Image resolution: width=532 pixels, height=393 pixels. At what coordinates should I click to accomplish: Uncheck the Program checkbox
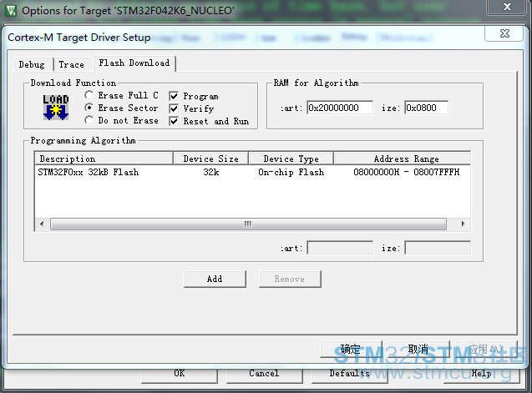click(x=174, y=96)
